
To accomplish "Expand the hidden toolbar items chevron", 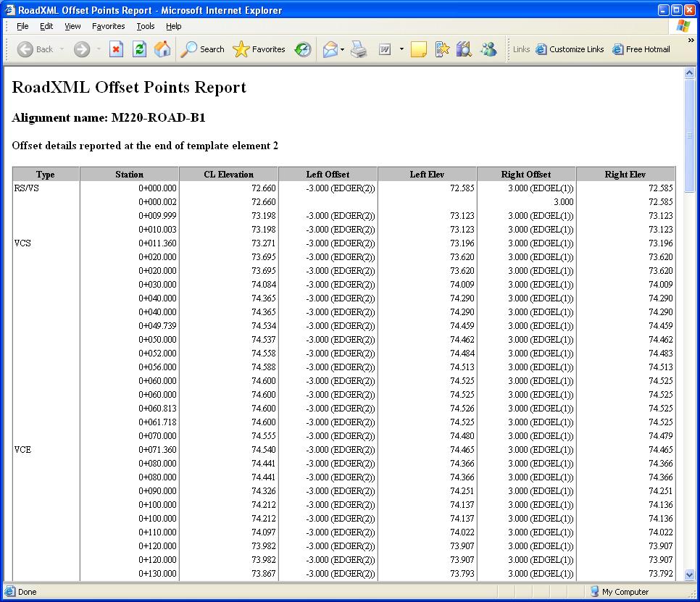I will tap(691, 41).
